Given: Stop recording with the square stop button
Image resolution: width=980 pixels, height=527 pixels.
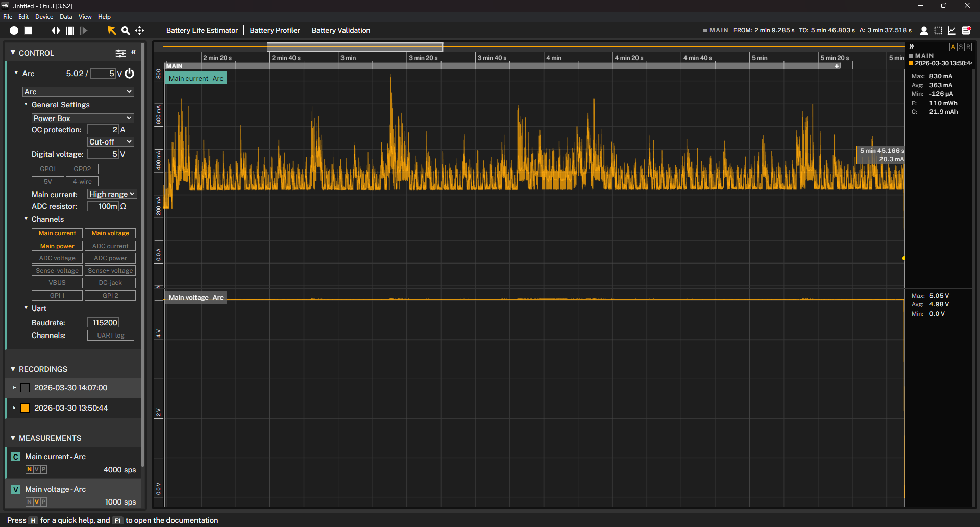Looking at the screenshot, I should [29, 31].
